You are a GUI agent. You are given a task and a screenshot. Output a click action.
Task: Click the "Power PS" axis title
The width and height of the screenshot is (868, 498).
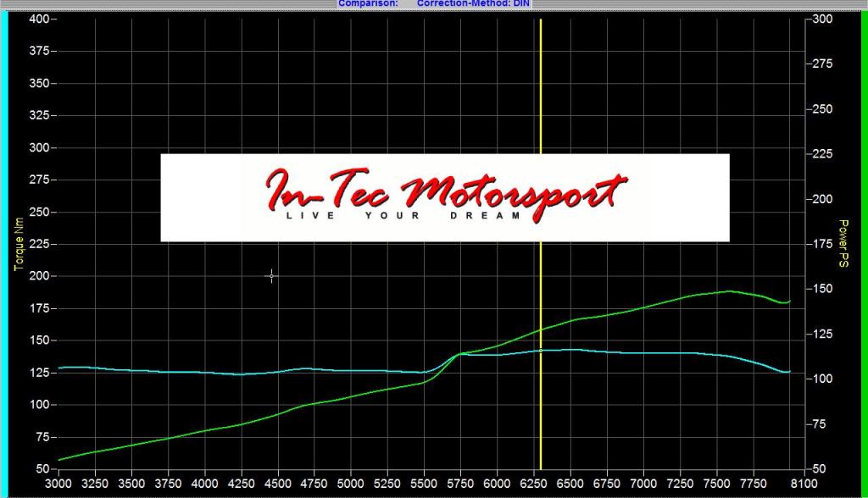click(x=843, y=243)
